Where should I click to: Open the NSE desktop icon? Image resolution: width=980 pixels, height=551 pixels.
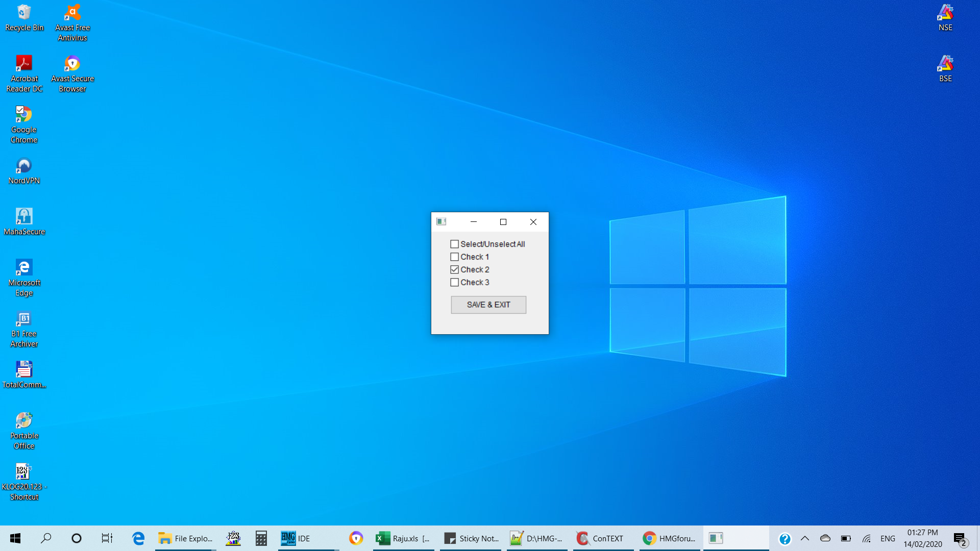[x=945, y=18]
